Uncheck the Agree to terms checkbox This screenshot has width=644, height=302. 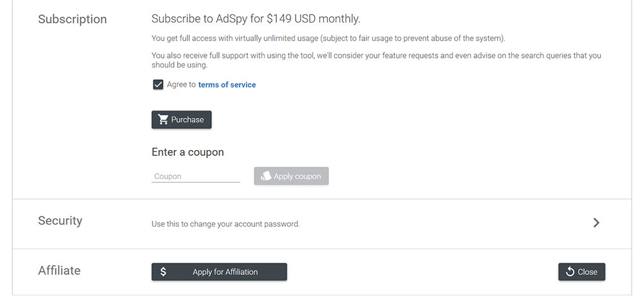click(x=158, y=84)
